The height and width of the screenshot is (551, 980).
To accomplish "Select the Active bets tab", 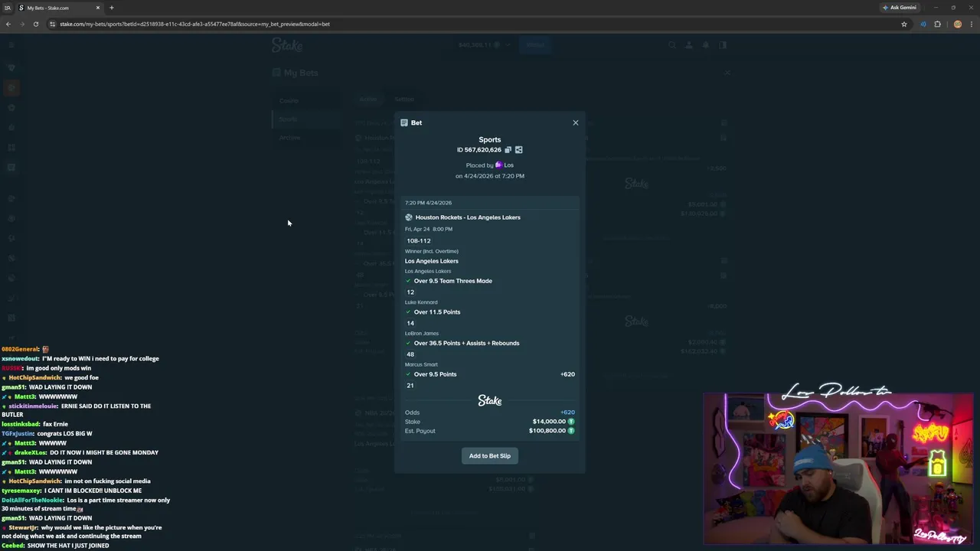I will pos(368,99).
